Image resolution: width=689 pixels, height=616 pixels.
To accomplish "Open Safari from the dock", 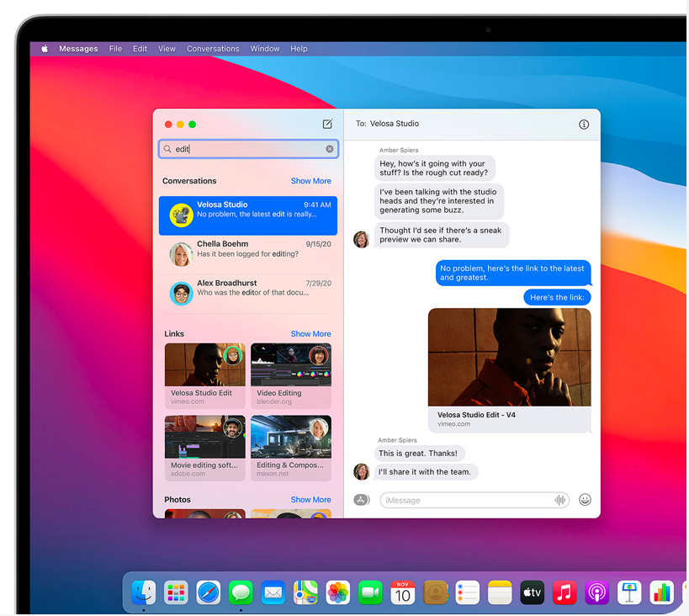I will point(209,592).
